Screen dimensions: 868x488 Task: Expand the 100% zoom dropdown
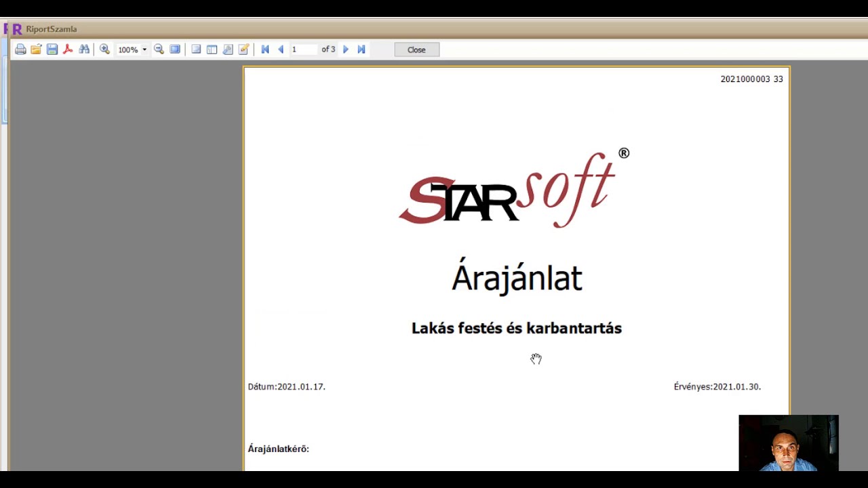[x=144, y=49]
